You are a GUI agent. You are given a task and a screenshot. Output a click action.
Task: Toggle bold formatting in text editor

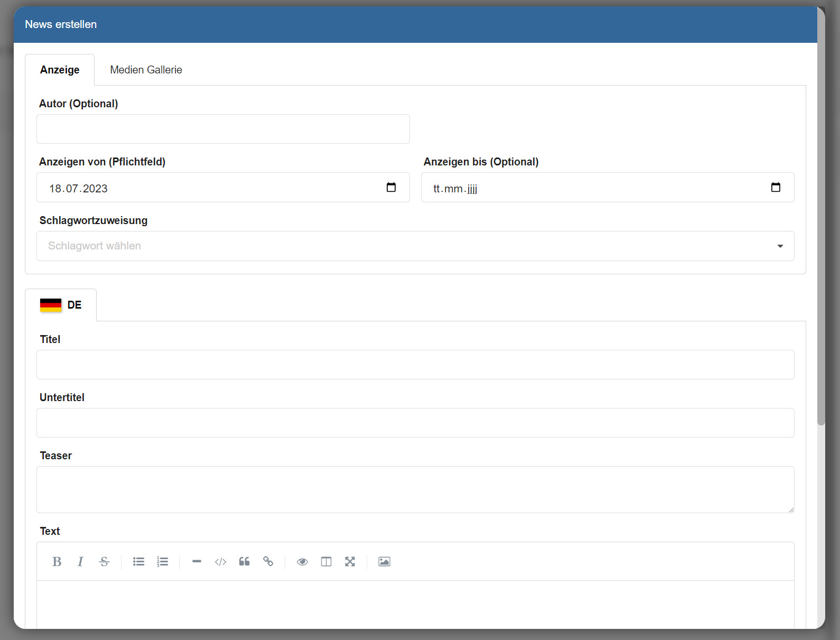57,562
